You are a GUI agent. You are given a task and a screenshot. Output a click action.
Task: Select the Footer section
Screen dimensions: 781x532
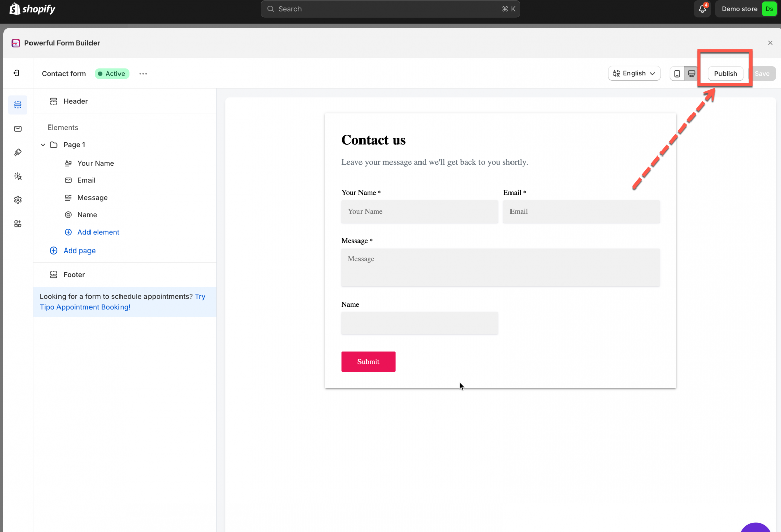74,274
